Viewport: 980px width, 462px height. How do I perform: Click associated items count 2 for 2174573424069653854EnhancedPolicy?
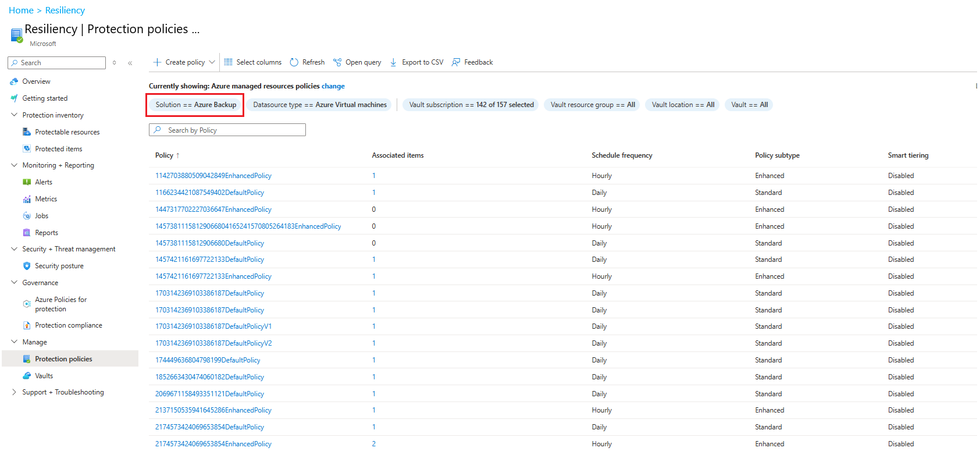(374, 444)
